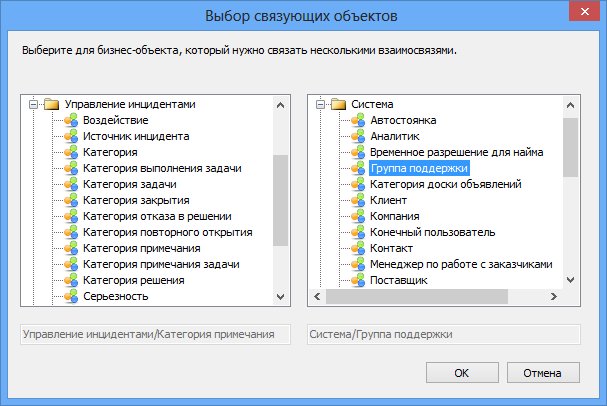Select Временное разрешение для найма
This screenshot has width=607, height=406.
456,152
